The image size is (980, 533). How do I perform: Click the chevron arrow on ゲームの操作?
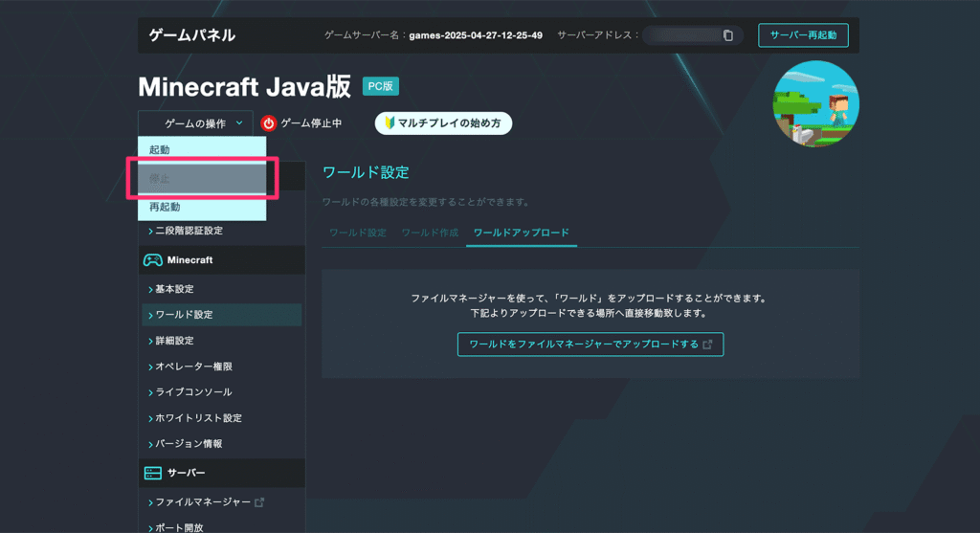coord(238,123)
